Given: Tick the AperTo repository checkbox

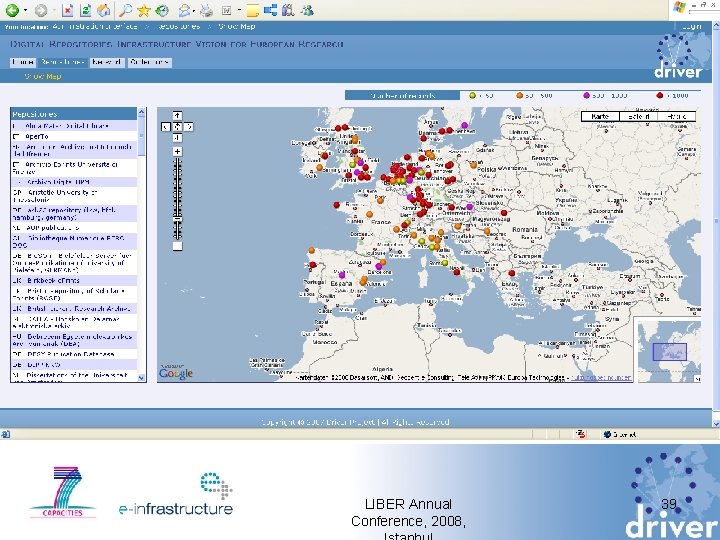Looking at the screenshot, I should tap(17, 136).
